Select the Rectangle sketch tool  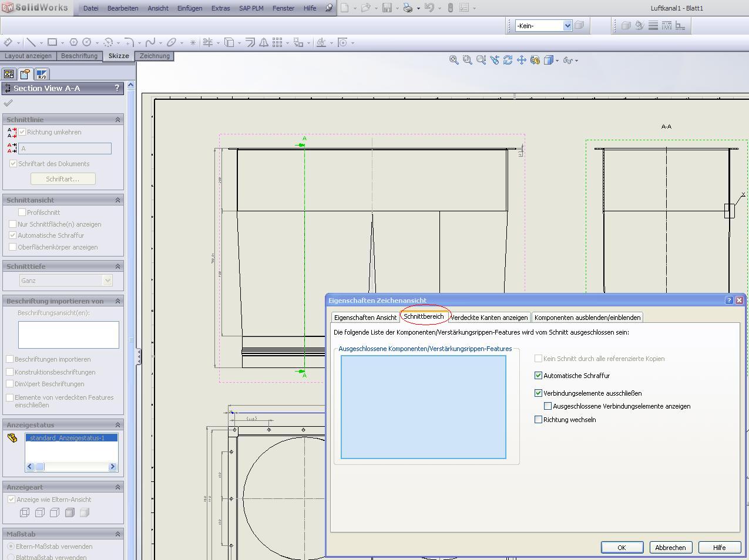coord(52,42)
